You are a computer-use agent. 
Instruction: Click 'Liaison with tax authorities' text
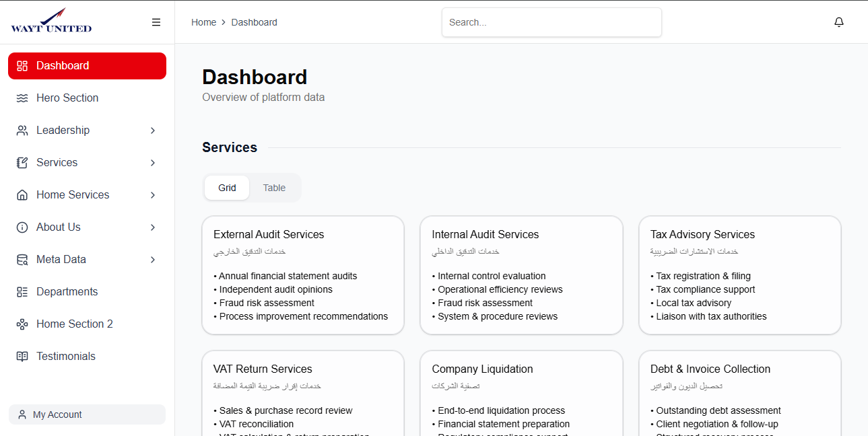711,316
